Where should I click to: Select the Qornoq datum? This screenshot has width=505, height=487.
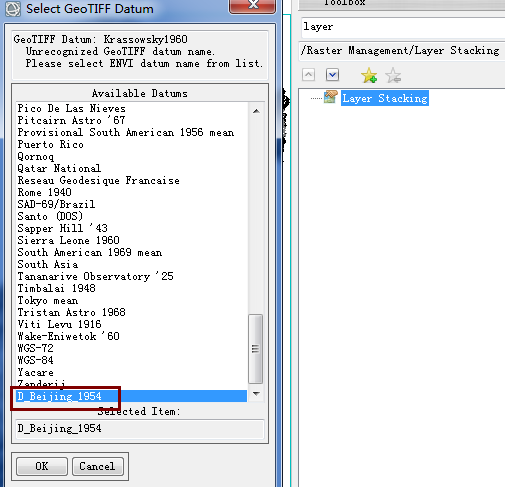131,156
